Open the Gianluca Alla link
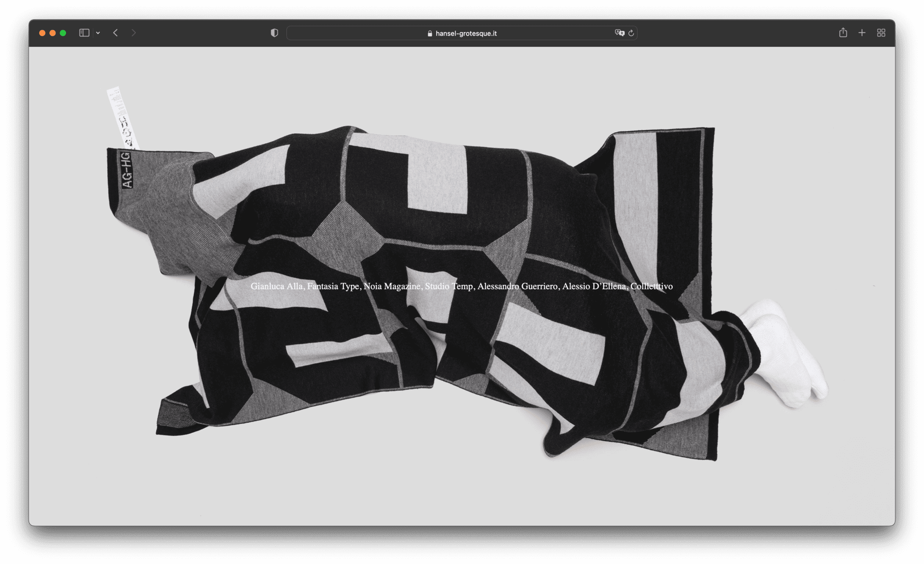The image size is (924, 564). coord(276,286)
